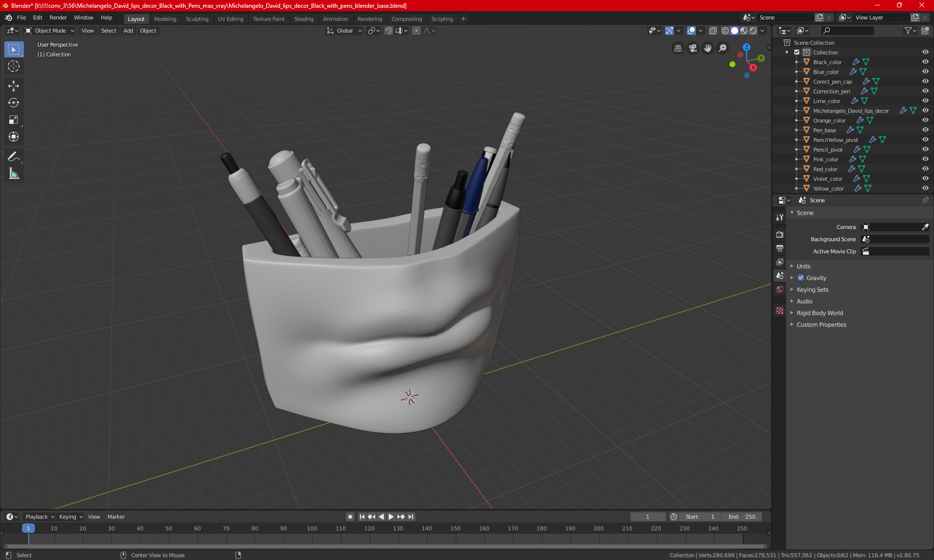Open the Render menu
This screenshot has width=934, height=560.
pos(58,17)
